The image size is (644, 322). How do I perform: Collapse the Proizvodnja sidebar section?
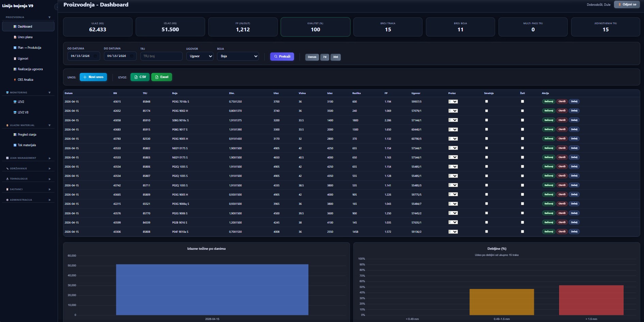[50, 17]
